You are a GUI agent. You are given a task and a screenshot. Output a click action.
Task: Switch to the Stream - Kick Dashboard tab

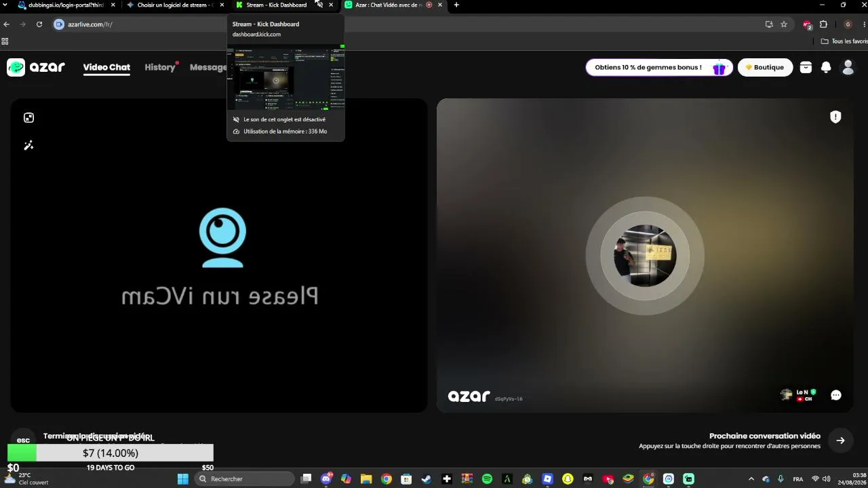click(x=276, y=5)
